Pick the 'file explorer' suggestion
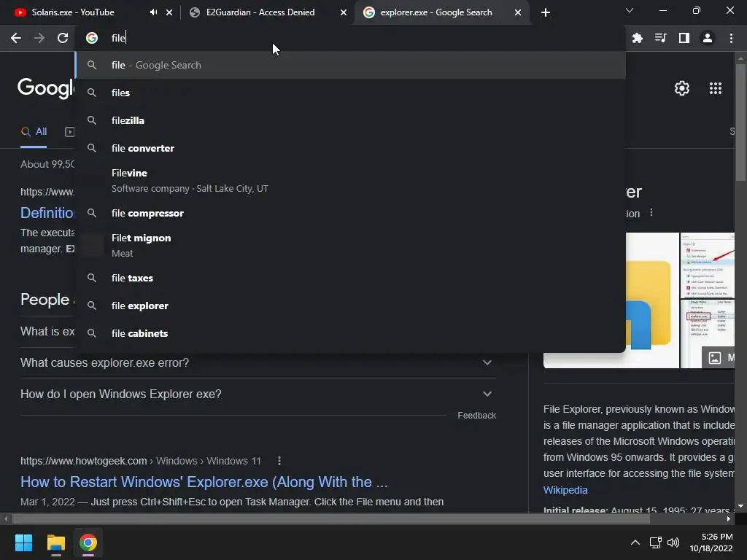747x560 pixels. point(351,306)
